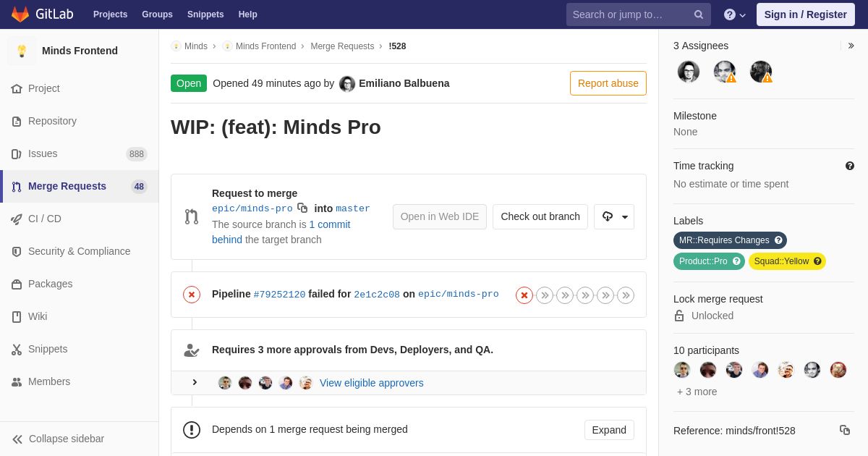868x456 pixels.
Task: Copy the minds/front!528 reference
Action: [845, 430]
